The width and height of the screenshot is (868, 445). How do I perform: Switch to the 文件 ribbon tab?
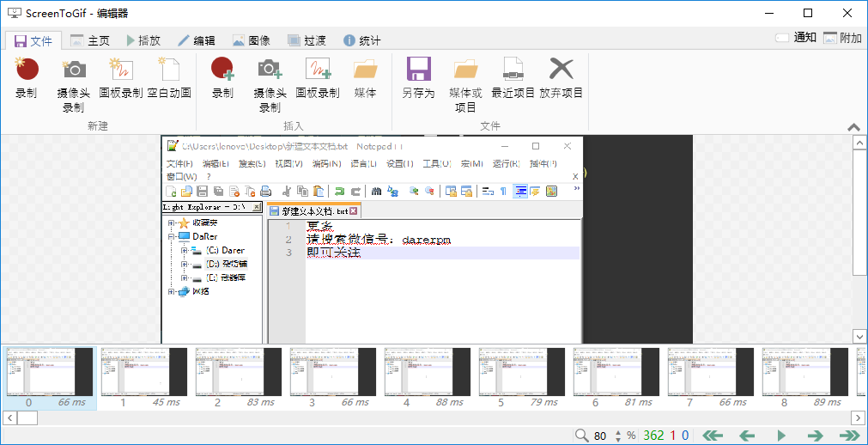33,40
